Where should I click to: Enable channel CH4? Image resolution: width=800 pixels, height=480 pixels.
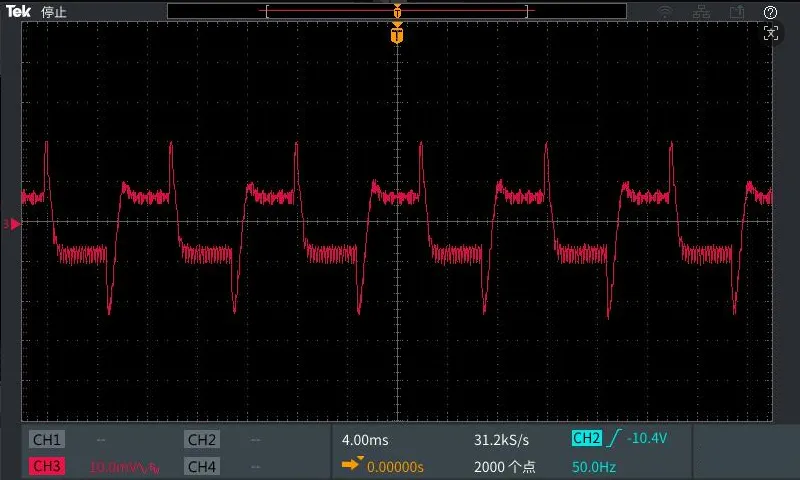point(202,466)
